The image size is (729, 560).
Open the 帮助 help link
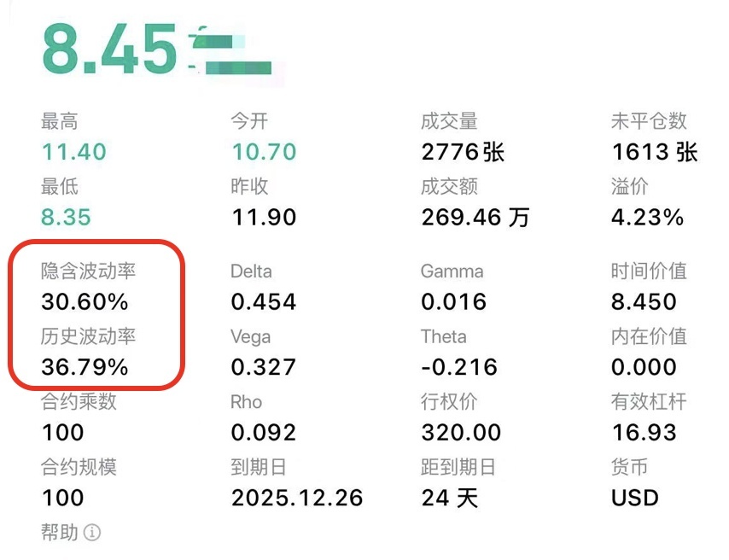60,533
